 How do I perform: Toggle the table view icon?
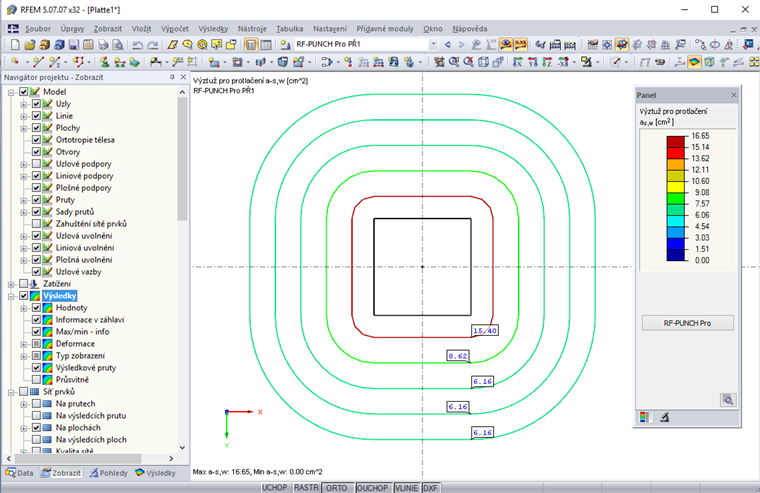click(266, 45)
